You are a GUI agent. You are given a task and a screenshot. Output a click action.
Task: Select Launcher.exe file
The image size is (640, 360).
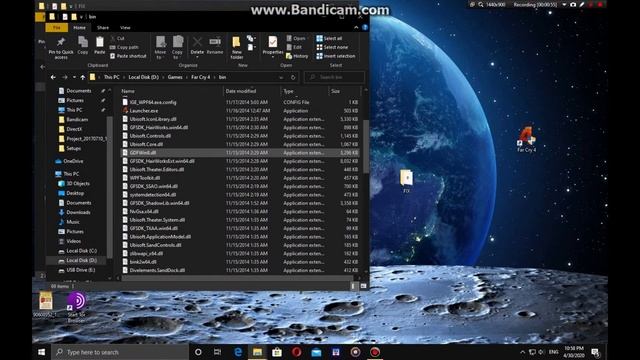pos(143,111)
